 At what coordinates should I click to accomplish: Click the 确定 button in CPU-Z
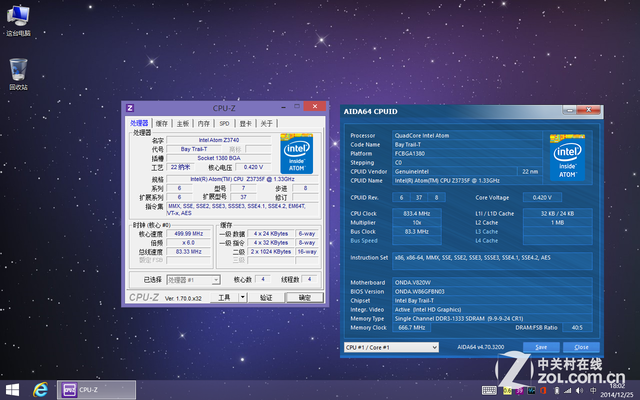pyautogui.click(x=305, y=298)
